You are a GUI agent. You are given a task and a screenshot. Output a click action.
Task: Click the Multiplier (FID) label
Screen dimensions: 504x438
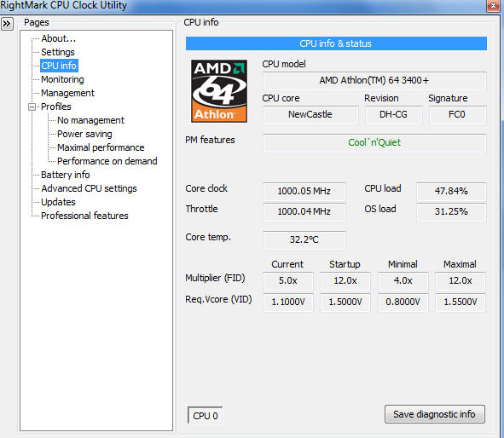(215, 278)
